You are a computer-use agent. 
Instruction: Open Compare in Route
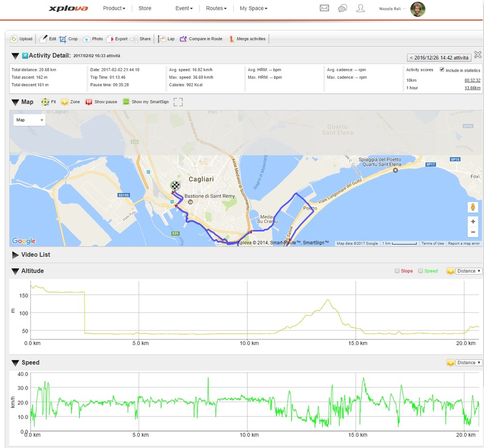(x=183, y=39)
